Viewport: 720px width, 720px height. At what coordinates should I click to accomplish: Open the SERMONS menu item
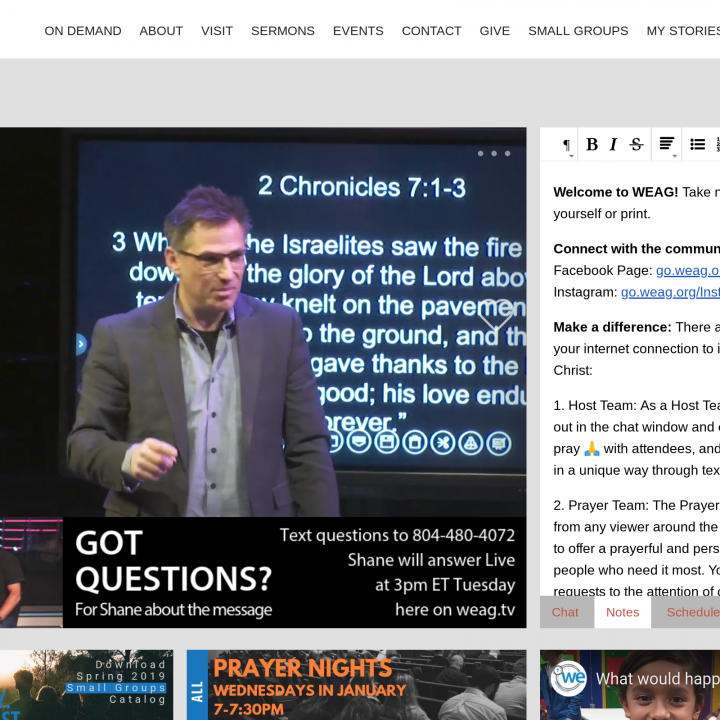[283, 31]
